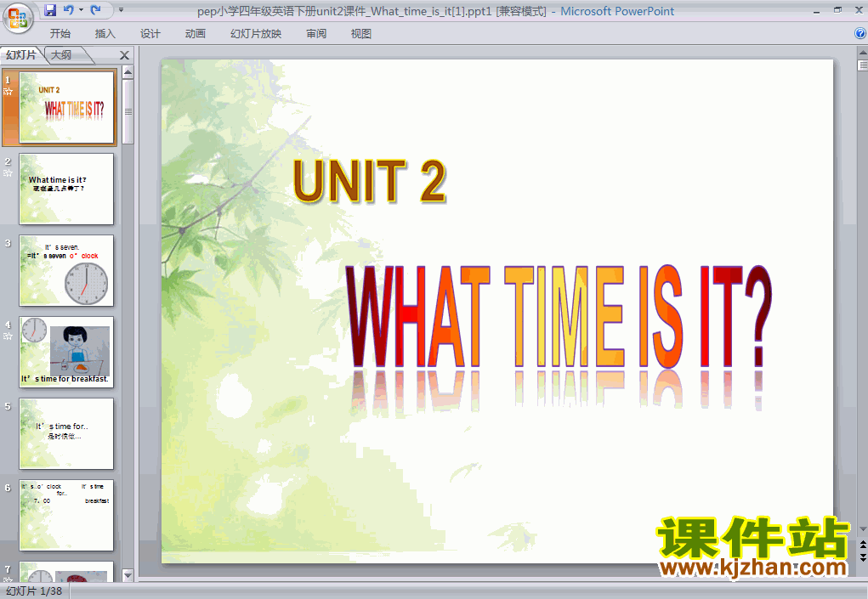
Task: Open the 幻灯片放映 ribbon tab
Action: (x=256, y=34)
